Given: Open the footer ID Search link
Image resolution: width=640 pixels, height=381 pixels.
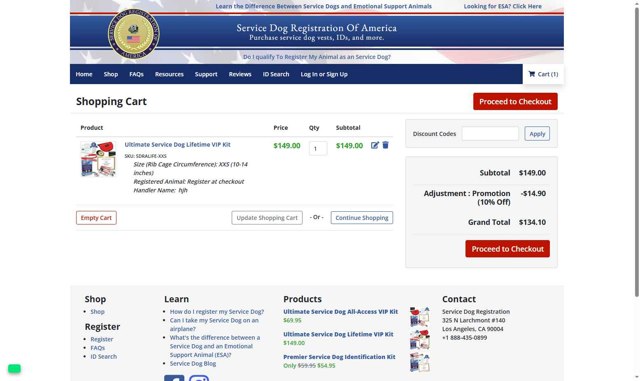Looking at the screenshot, I should click(x=104, y=356).
